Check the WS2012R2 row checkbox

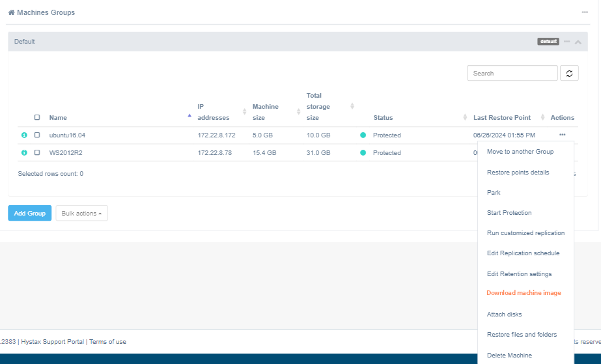(37, 152)
